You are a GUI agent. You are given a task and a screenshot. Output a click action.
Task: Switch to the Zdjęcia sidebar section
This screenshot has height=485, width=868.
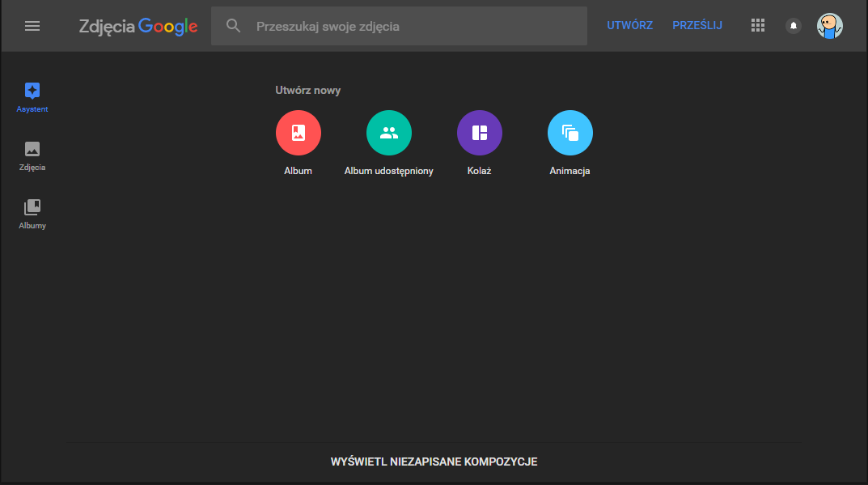(x=32, y=149)
